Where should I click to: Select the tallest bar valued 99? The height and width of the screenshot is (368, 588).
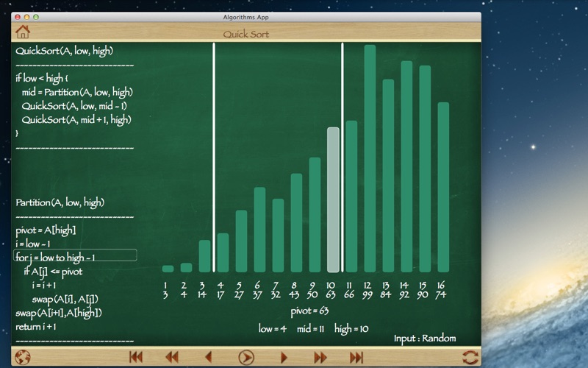tap(370, 158)
